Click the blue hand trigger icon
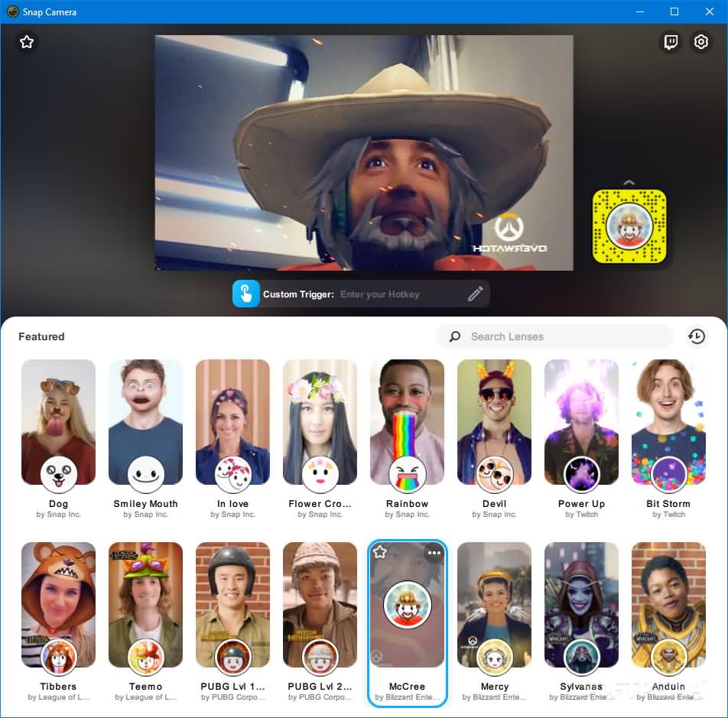The height and width of the screenshot is (718, 728). [x=246, y=294]
